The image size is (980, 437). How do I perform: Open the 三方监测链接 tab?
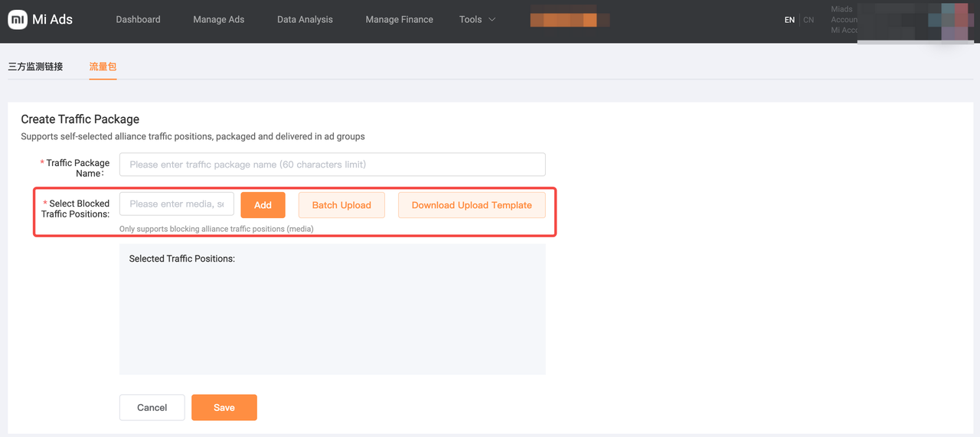point(35,67)
